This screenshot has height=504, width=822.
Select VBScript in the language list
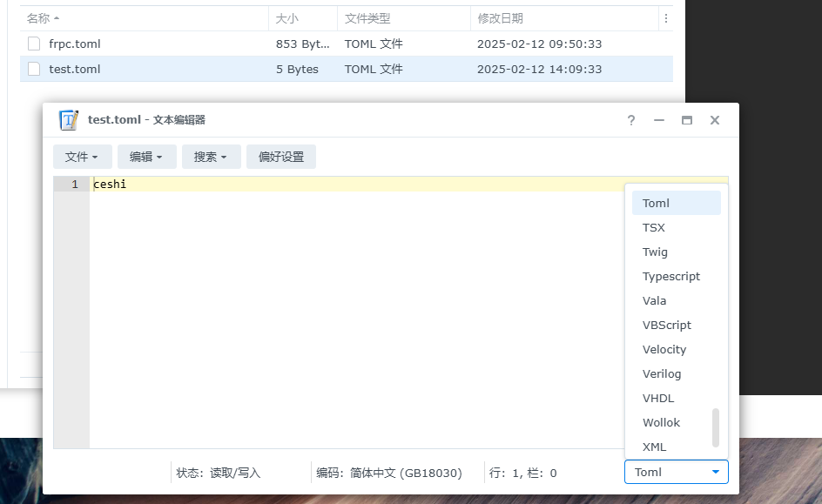[x=667, y=325]
